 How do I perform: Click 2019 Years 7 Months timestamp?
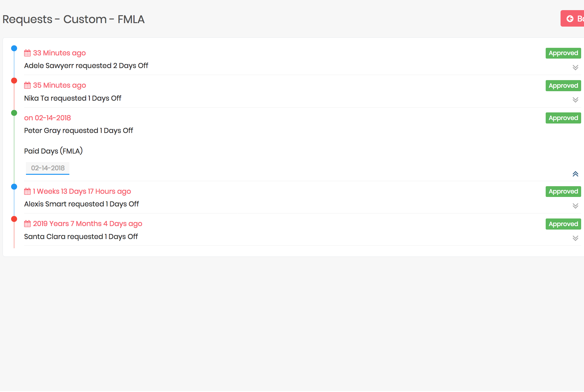(x=87, y=224)
